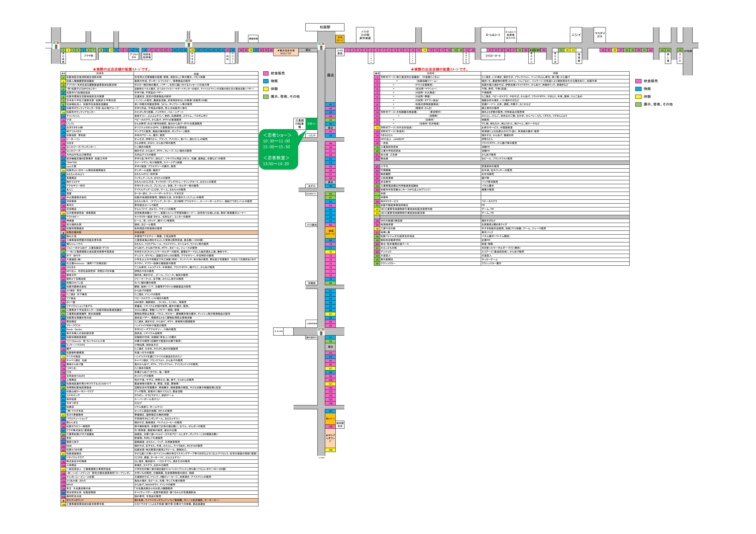Image resolution: width=756 pixels, height=534 pixels.
Task: Click the traffic light icon near 藤村歯科P
Action: point(321,331)
